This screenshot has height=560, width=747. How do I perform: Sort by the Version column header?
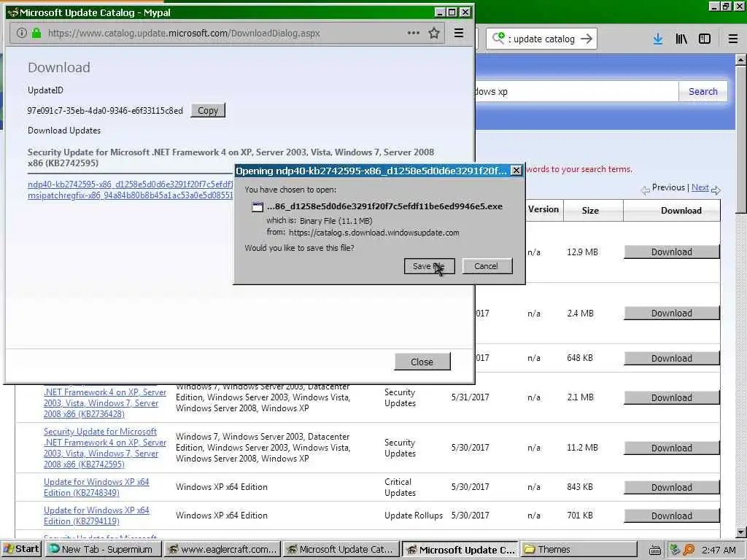543,209
